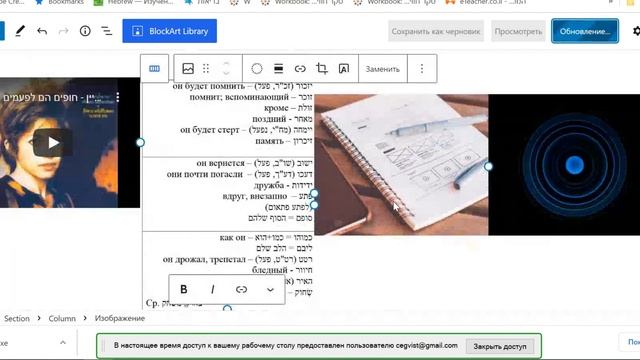The height and width of the screenshot is (360, 640).
Task: Select Изображение in breadcrumb
Action: click(120, 318)
